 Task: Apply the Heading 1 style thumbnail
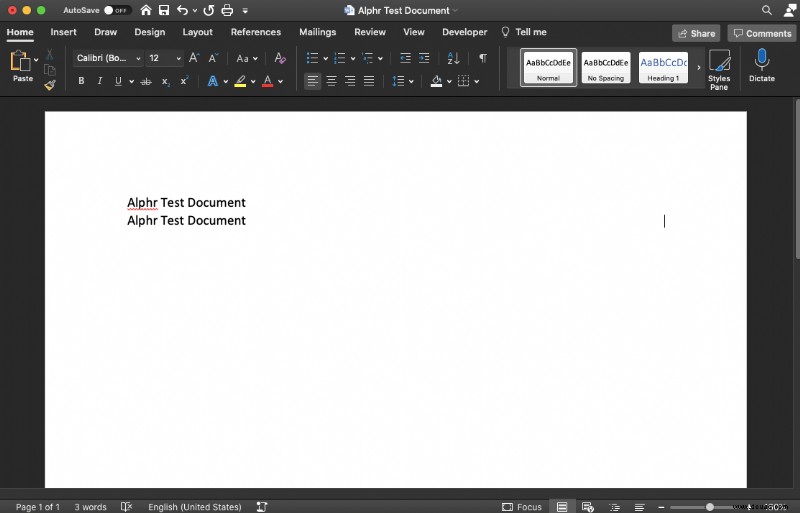pyautogui.click(x=663, y=67)
